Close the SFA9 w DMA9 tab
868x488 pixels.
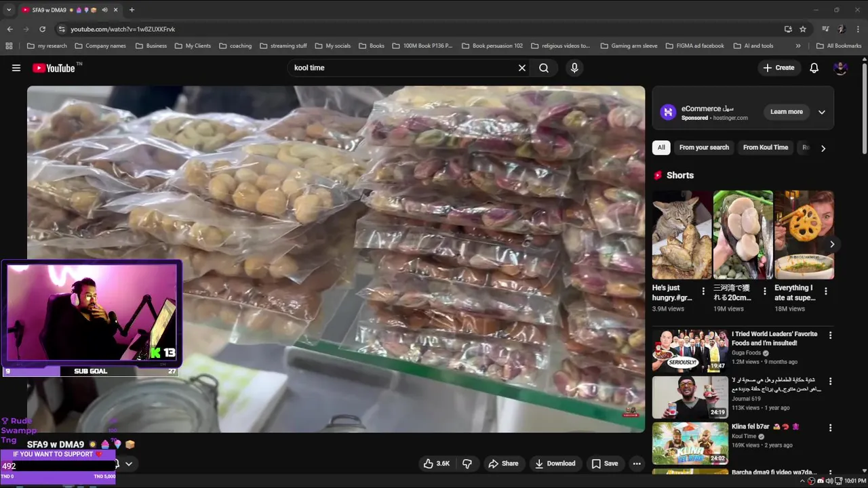(x=116, y=10)
